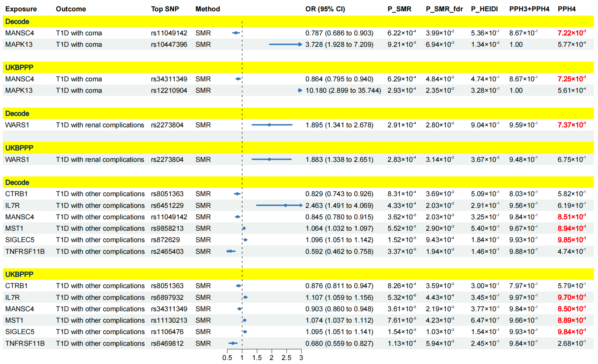
Task: Click the point estimate dot for Decode WARS1
Action: [x=269, y=125]
